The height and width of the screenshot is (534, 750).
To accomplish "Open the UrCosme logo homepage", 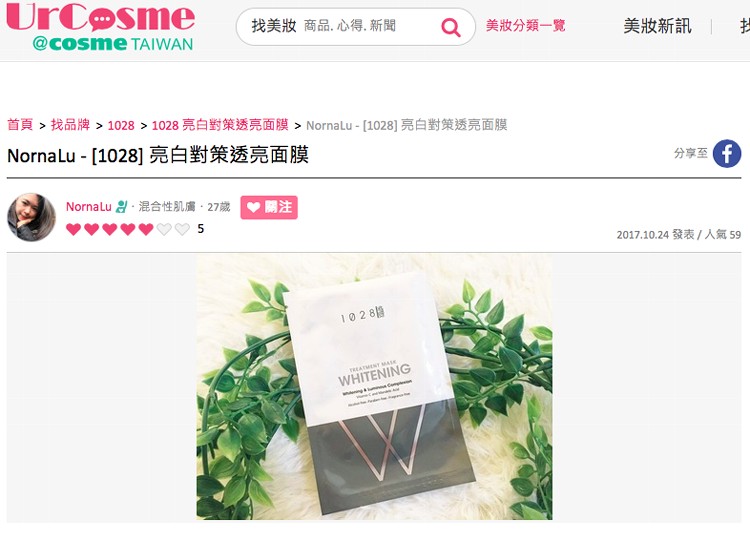I will pos(100,17).
